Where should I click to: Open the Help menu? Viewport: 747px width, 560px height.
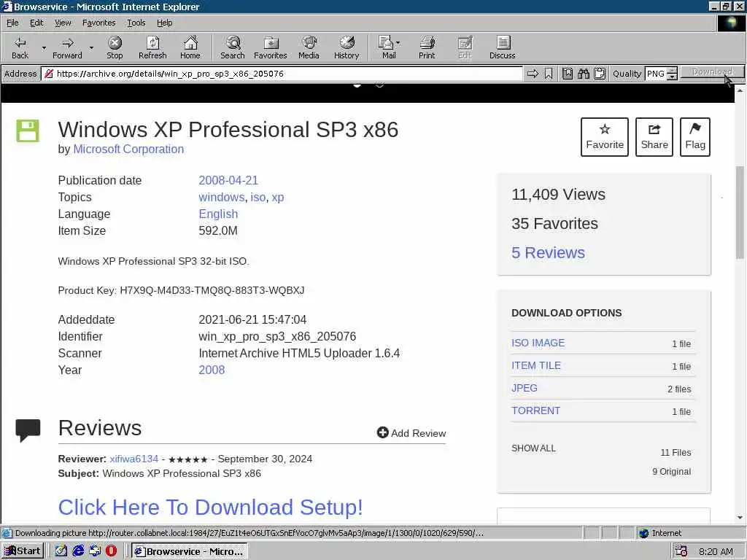(164, 23)
